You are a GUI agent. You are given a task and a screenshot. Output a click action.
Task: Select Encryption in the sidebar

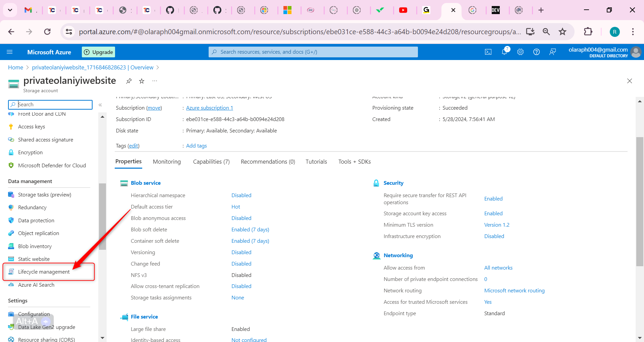30,152
